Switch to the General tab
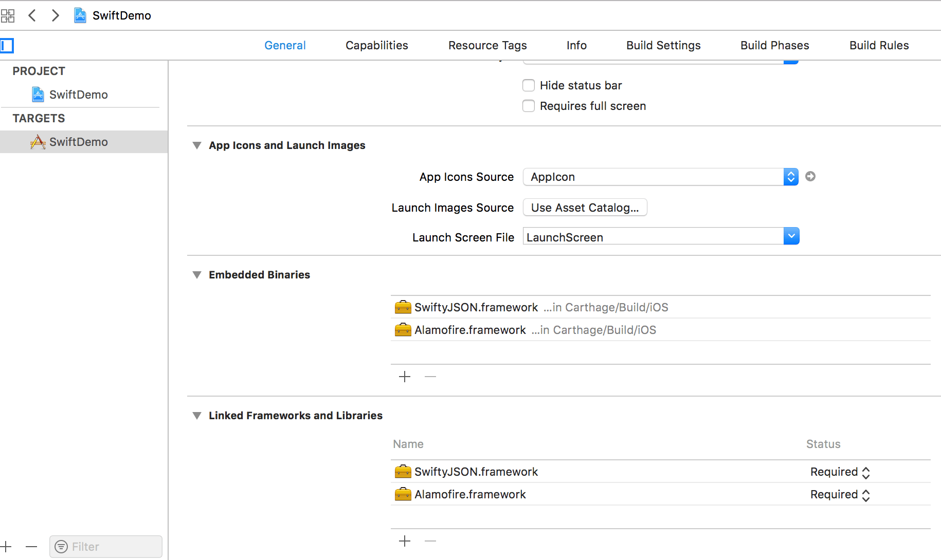 pyautogui.click(x=285, y=45)
